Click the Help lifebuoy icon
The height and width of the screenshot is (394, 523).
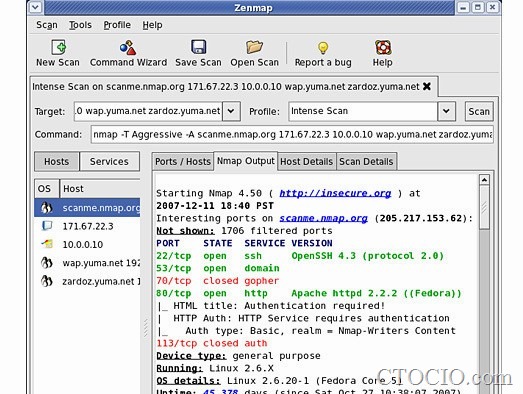click(x=383, y=47)
